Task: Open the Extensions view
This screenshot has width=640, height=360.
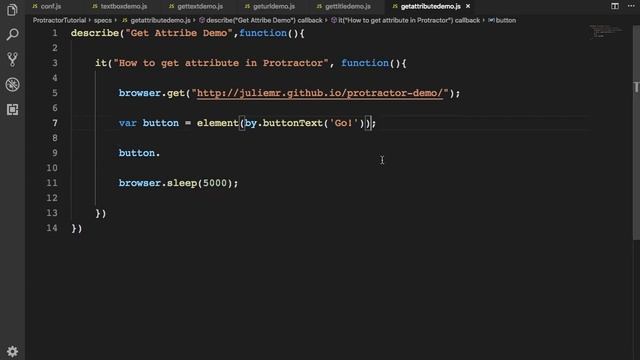Action: (12, 109)
